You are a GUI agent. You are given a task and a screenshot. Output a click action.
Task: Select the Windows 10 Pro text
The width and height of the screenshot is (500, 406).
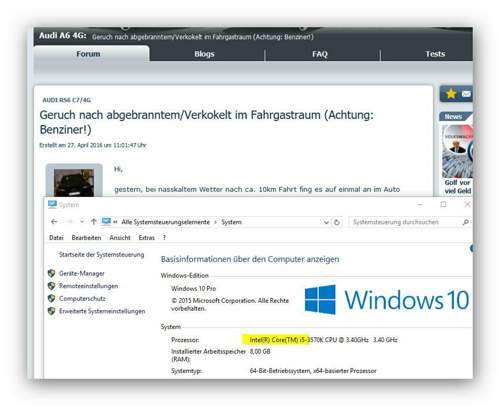point(194,288)
